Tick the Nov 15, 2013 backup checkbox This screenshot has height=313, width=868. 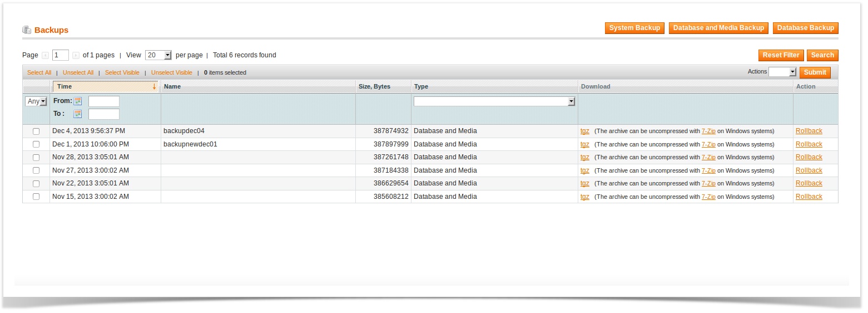coord(36,197)
